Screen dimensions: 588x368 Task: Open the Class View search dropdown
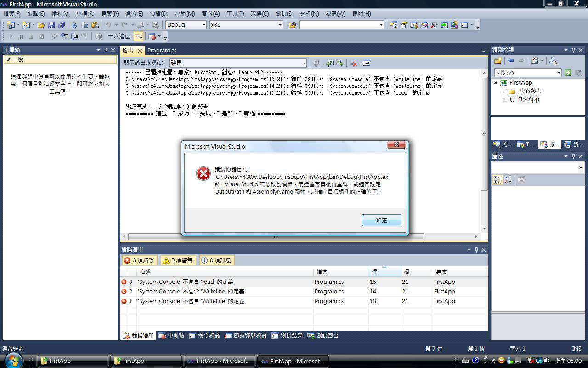[559, 73]
